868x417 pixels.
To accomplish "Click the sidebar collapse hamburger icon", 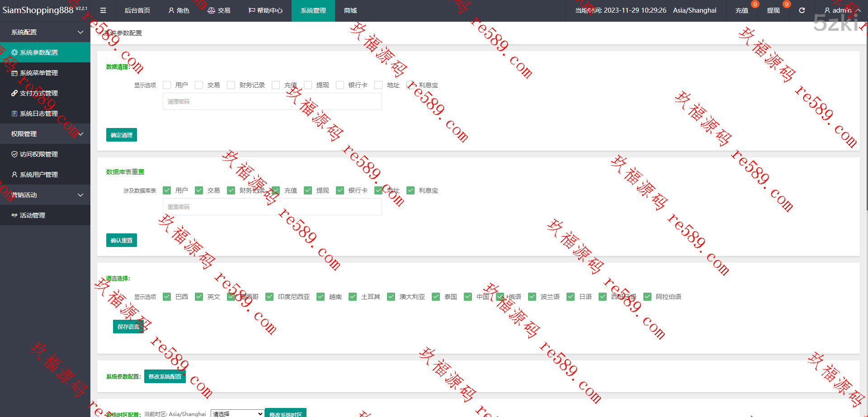I will 103,10.
